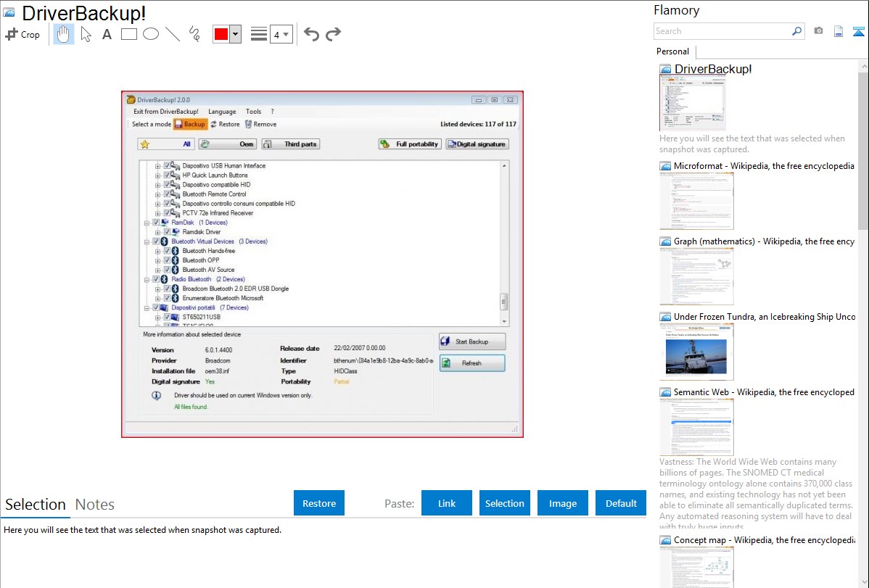Screen dimensions: 869x588
Task: Uncheck HP Quick Launch Buttons
Action: (x=167, y=175)
